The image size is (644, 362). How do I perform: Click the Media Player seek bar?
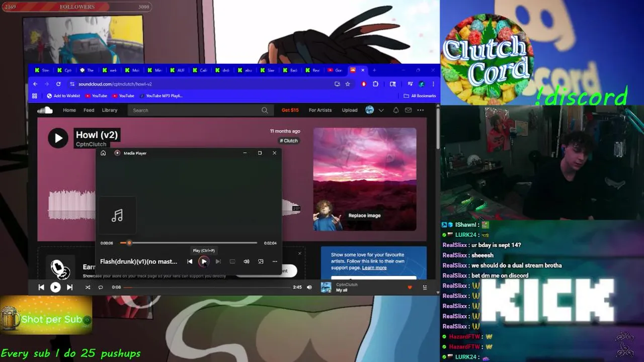(x=189, y=243)
